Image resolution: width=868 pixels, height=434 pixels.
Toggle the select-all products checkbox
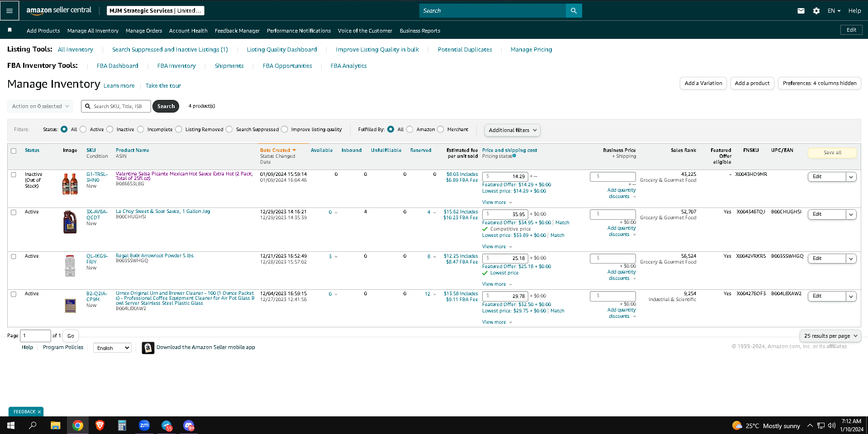14,151
